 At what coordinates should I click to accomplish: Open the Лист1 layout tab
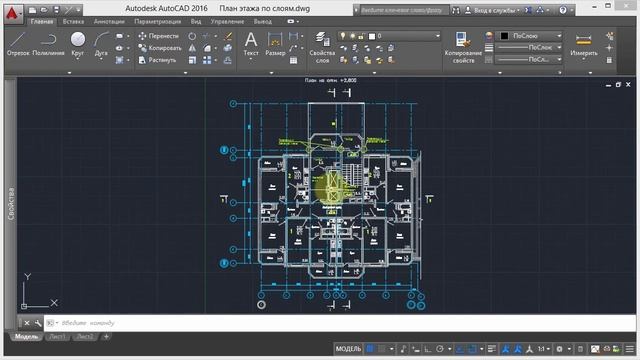[58, 337]
